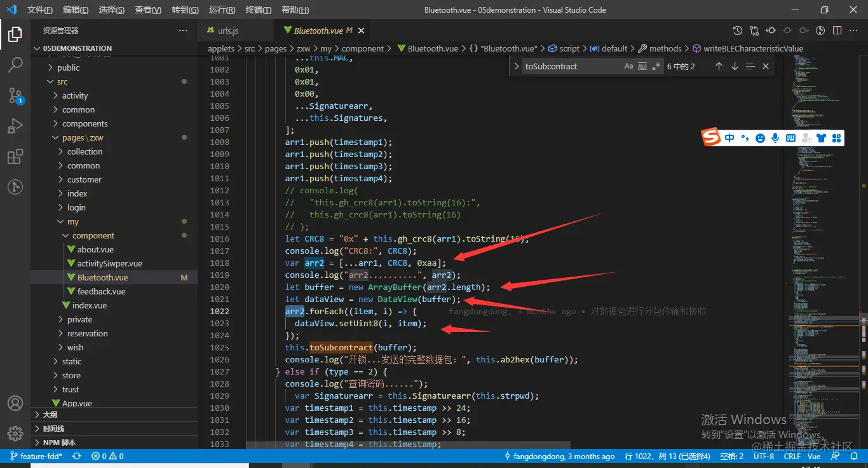Toggle Sogou punctuation mode button
868x468 pixels.
[745, 138]
